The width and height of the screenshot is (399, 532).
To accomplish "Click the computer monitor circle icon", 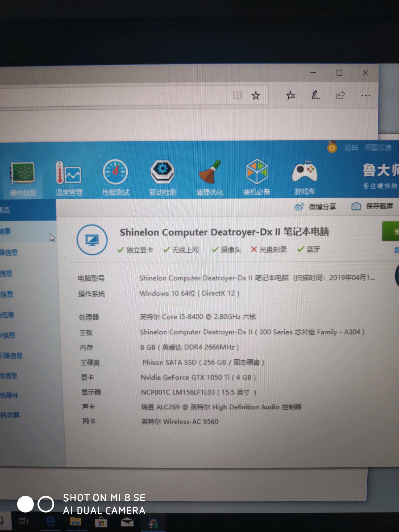I will (92, 240).
